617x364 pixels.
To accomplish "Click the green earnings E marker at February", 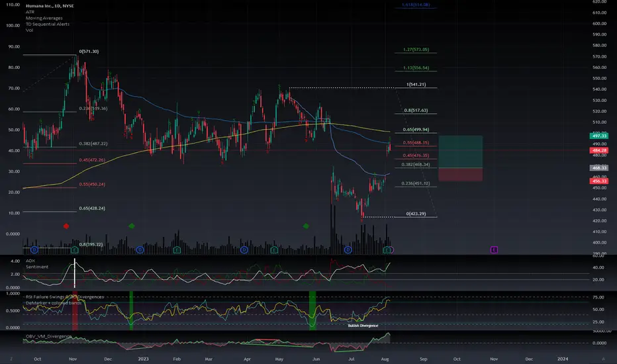I will tap(177, 250).
